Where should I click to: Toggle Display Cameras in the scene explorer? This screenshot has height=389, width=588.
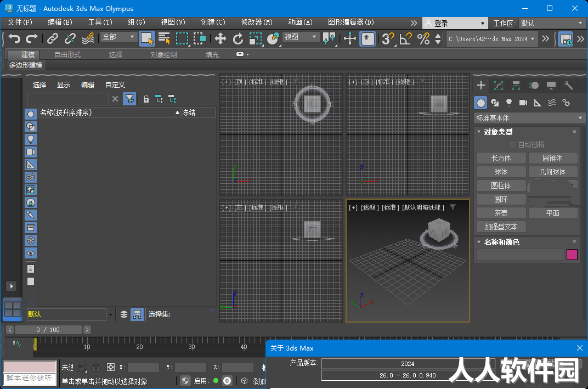tap(31, 152)
